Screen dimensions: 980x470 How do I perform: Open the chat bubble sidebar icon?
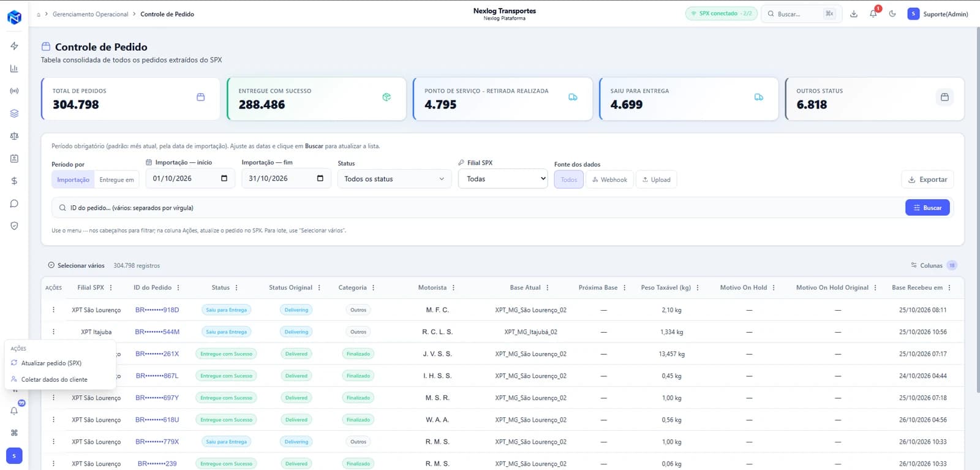point(14,203)
